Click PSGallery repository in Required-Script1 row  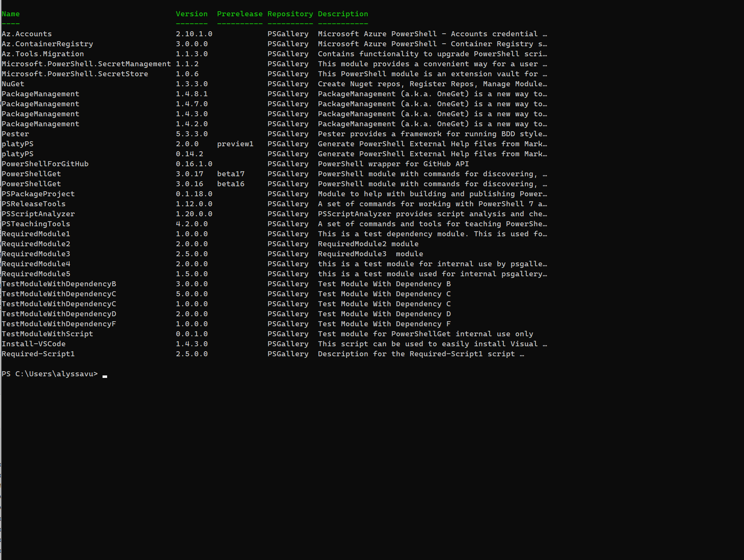coord(288,354)
